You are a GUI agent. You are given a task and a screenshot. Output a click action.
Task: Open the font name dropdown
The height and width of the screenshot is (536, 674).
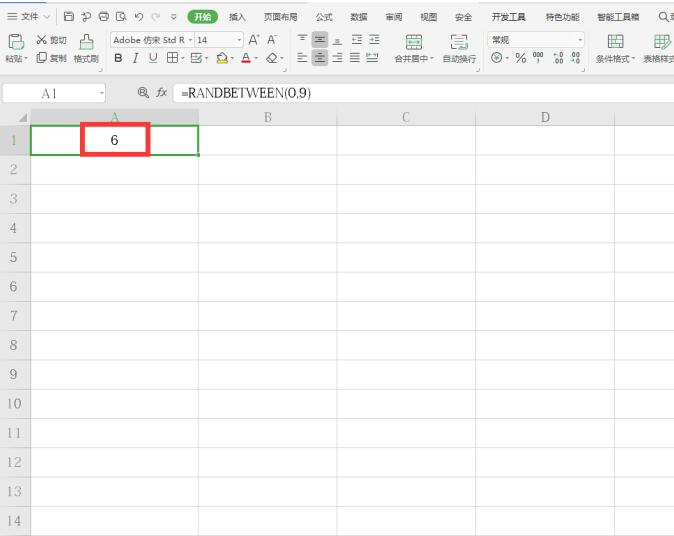(x=186, y=40)
